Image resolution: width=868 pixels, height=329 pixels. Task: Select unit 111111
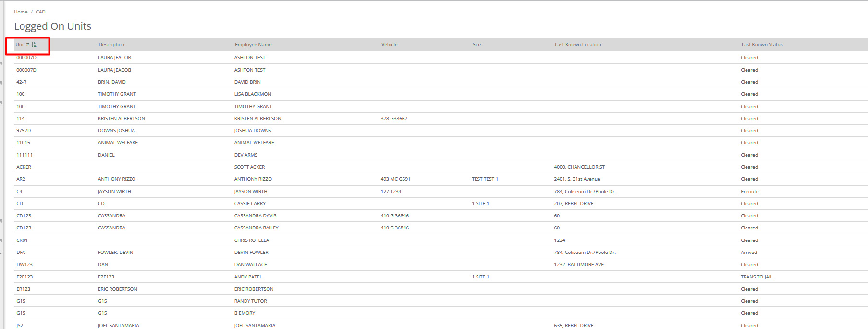coord(24,155)
